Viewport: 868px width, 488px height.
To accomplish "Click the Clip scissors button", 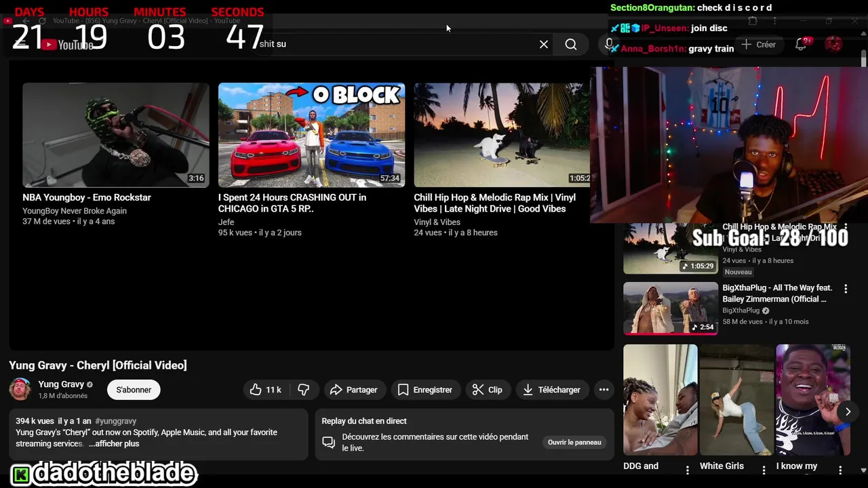I will coord(488,390).
